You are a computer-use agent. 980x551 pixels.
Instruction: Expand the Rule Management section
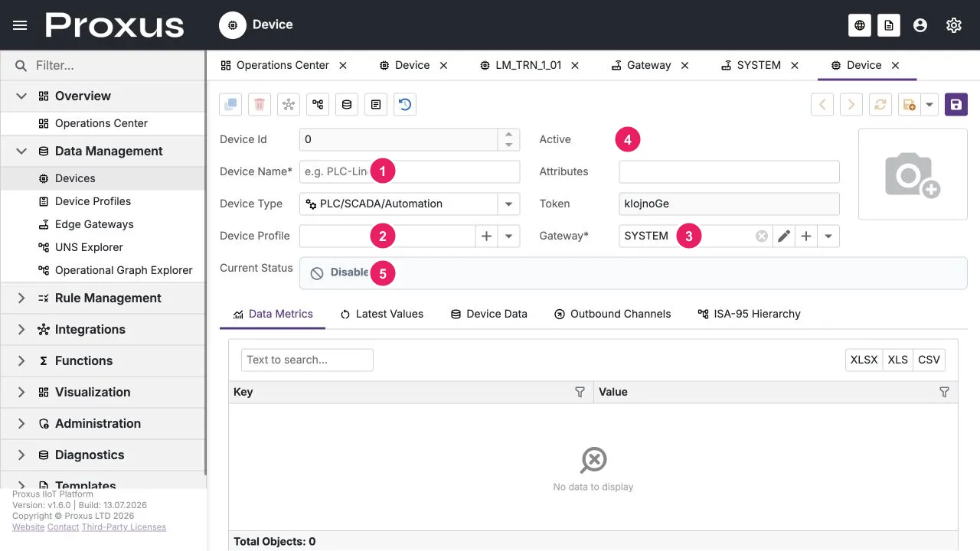(21, 298)
